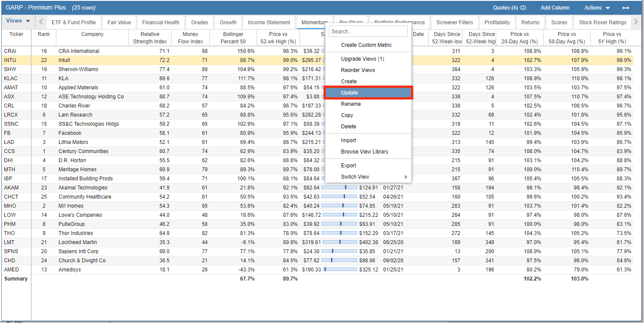The image size is (644, 323).
Task: Choose Create Custom Metric menu item
Action: pos(368,45)
